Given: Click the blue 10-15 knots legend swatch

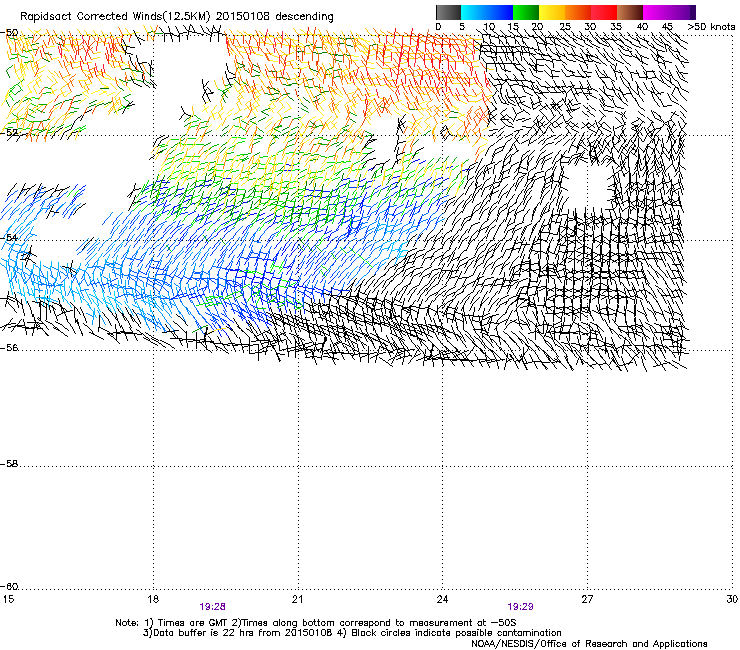Looking at the screenshot, I should point(500,12).
